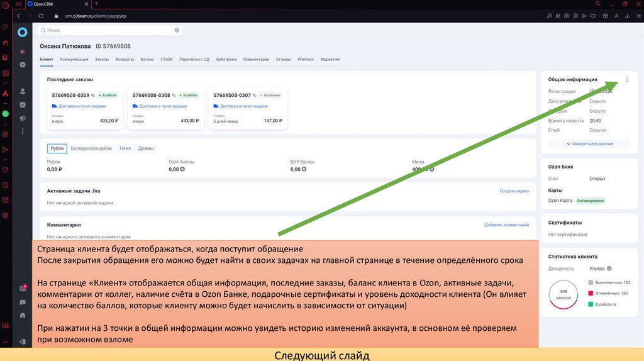
Task: Click the browser address bar URL
Action: coord(96,16)
